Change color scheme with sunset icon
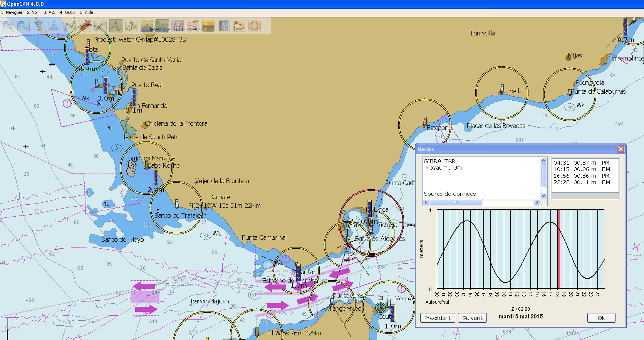The image size is (644, 340). click(208, 26)
